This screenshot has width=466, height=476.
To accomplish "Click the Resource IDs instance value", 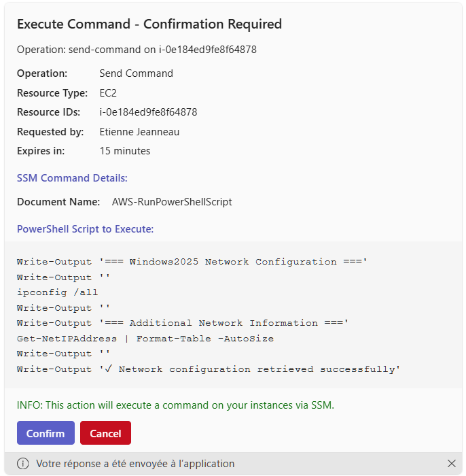I will [148, 112].
